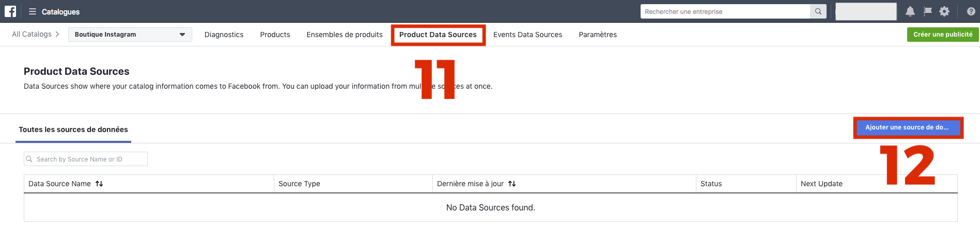Sort by Dernière mise à jour arrows
Screen dimensions: 980x244
(512, 184)
